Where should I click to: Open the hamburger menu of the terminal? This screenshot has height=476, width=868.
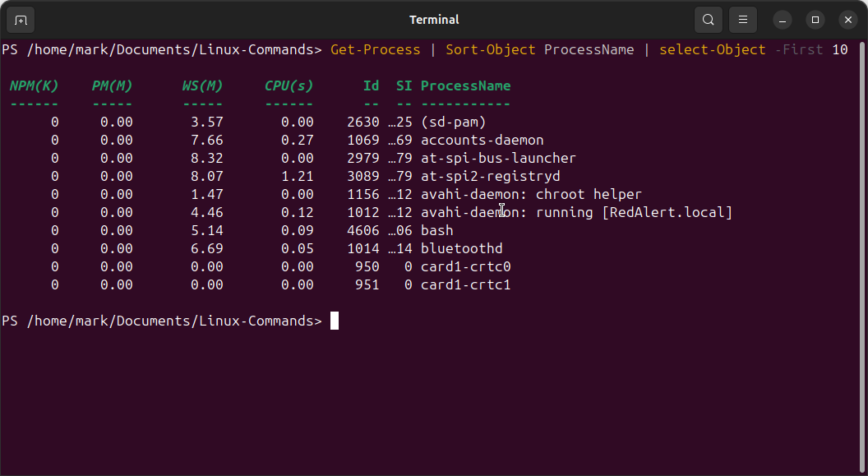pos(742,19)
